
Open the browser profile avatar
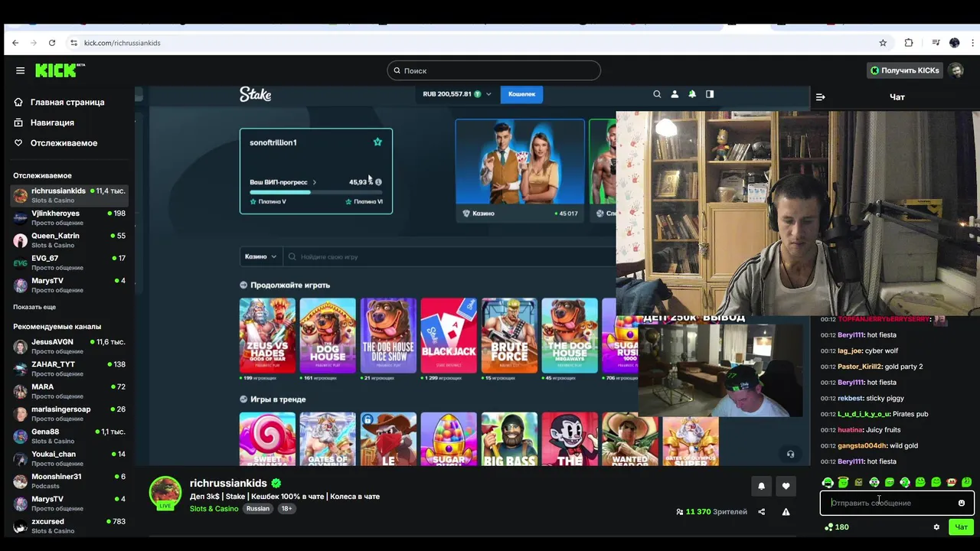[954, 43]
